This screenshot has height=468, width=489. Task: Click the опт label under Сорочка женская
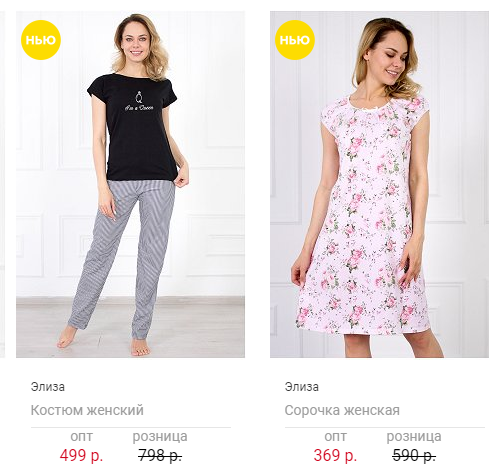[x=335, y=436]
